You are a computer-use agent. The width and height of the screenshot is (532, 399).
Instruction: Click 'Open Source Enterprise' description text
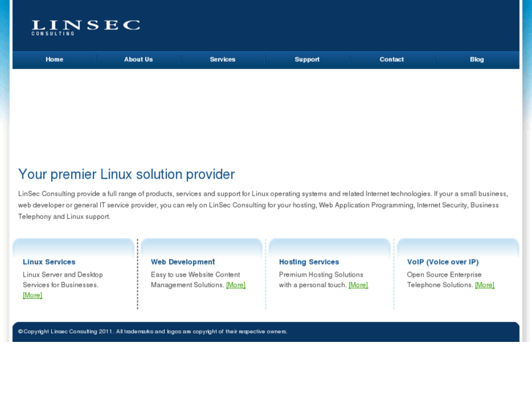pyautogui.click(x=444, y=275)
